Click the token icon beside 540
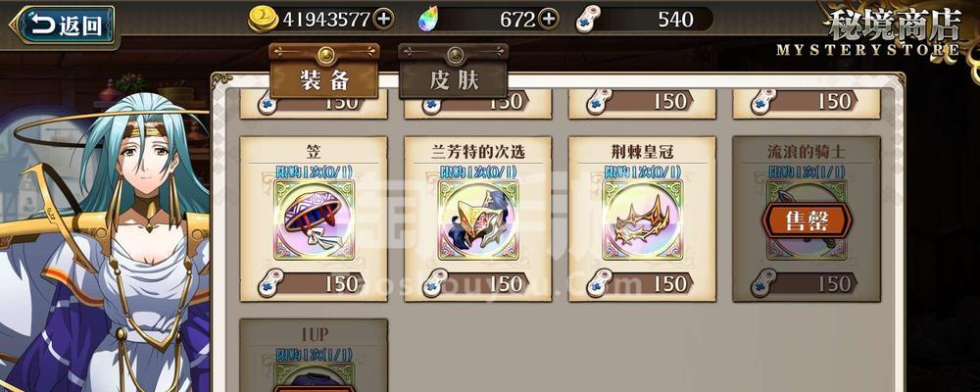The width and height of the screenshot is (980, 392). (x=588, y=20)
